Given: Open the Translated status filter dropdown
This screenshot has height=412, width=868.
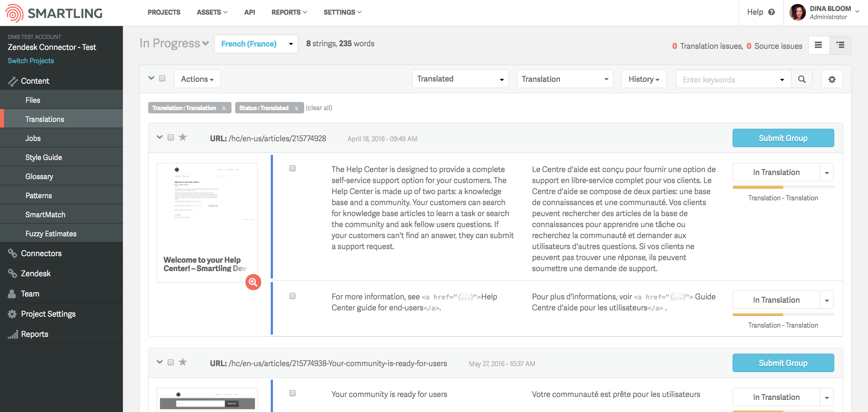Looking at the screenshot, I should click(460, 79).
